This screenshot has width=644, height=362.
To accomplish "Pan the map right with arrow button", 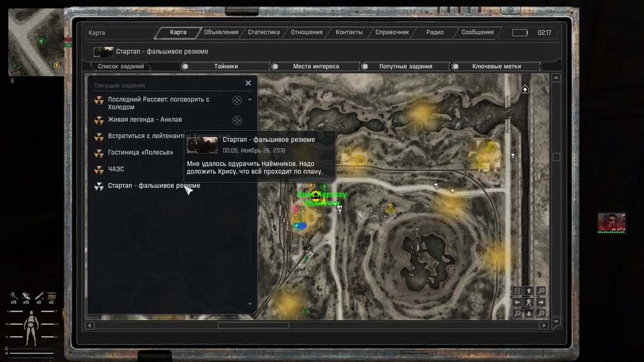I will tap(541, 303).
